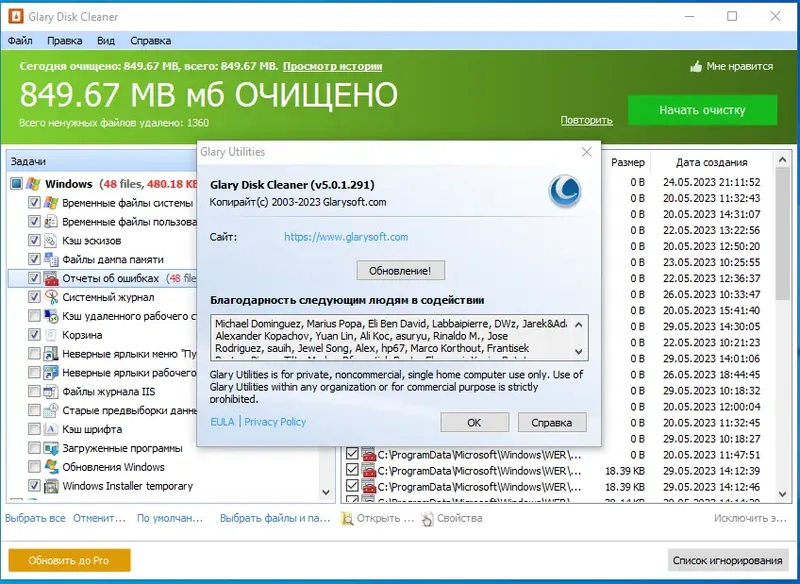The height and width of the screenshot is (584, 800).
Task: Click the Начать очистку button
Action: (x=702, y=110)
